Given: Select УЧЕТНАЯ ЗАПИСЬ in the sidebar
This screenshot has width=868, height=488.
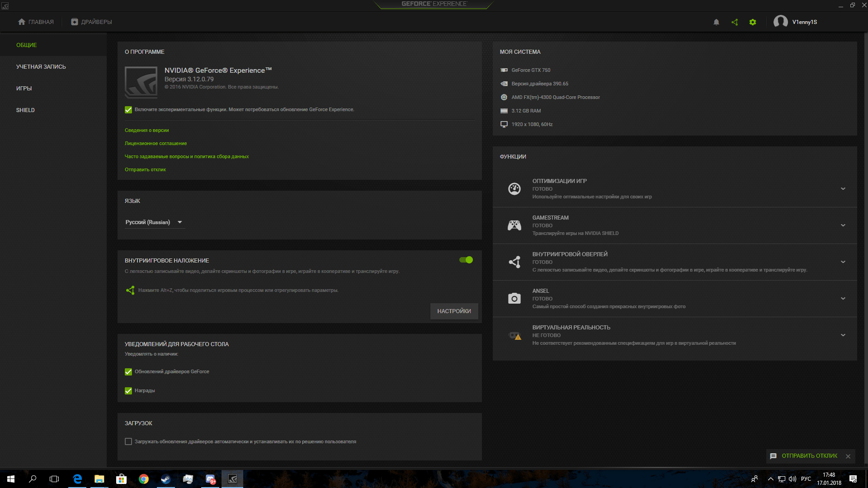Looking at the screenshot, I should coord(53,67).
